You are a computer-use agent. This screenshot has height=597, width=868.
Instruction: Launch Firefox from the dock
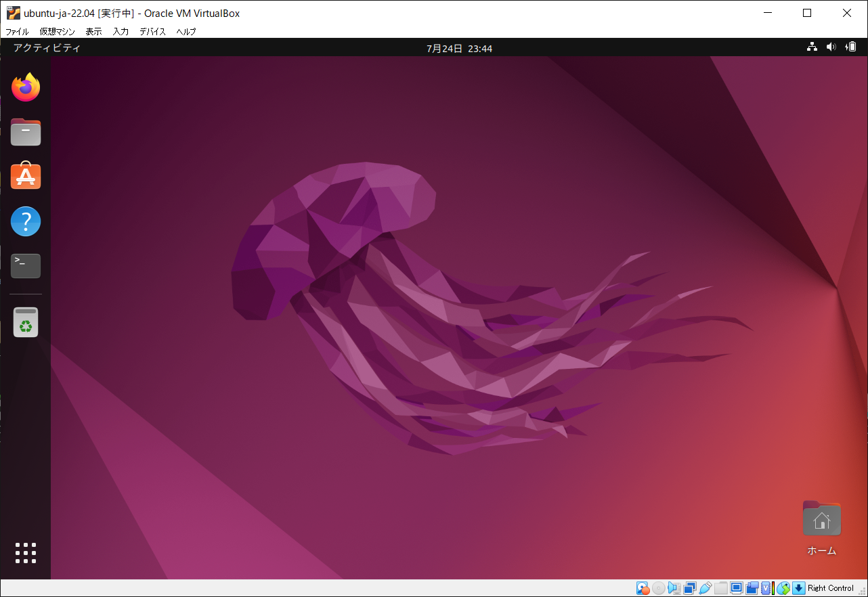tap(26, 87)
